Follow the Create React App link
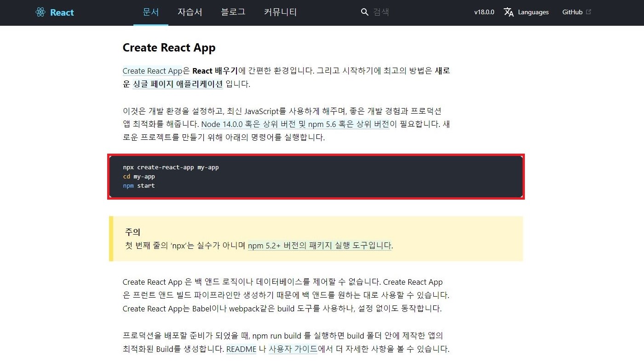 pyautogui.click(x=153, y=71)
